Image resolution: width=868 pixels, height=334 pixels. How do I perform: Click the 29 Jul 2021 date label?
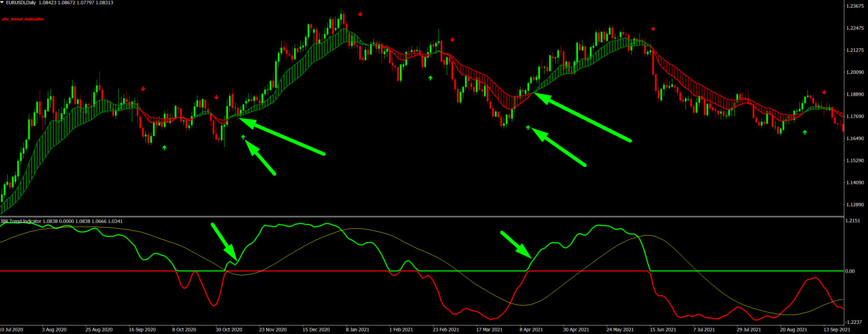tap(750, 330)
